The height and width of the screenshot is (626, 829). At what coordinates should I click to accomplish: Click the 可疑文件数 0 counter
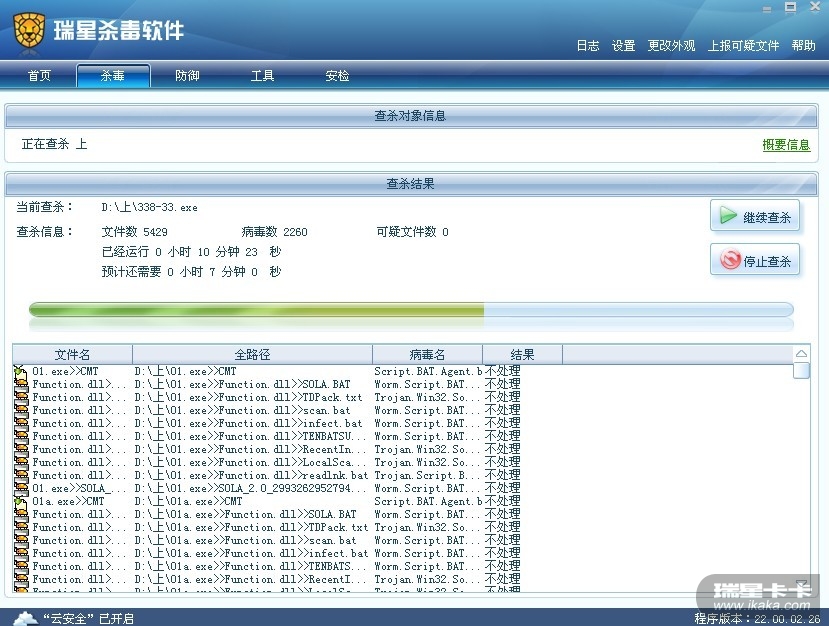click(412, 232)
